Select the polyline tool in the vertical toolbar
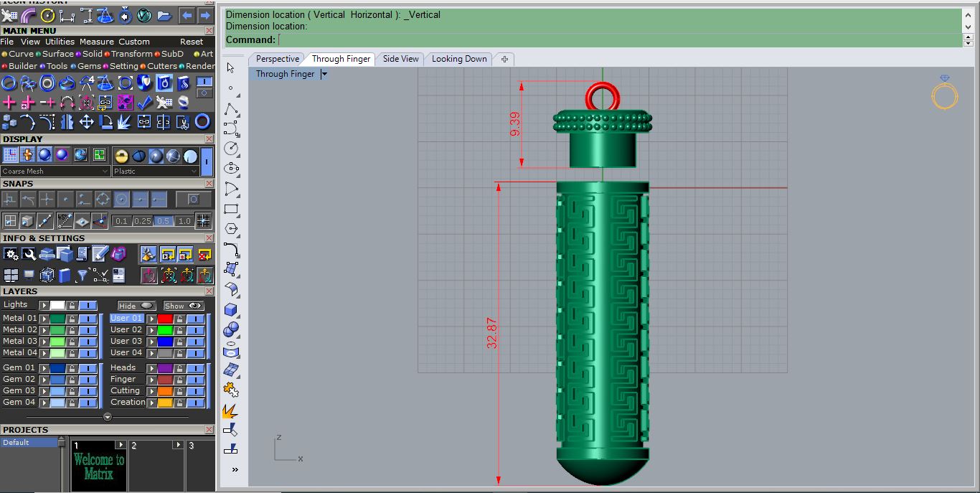The height and width of the screenshot is (493, 980). tap(231, 109)
